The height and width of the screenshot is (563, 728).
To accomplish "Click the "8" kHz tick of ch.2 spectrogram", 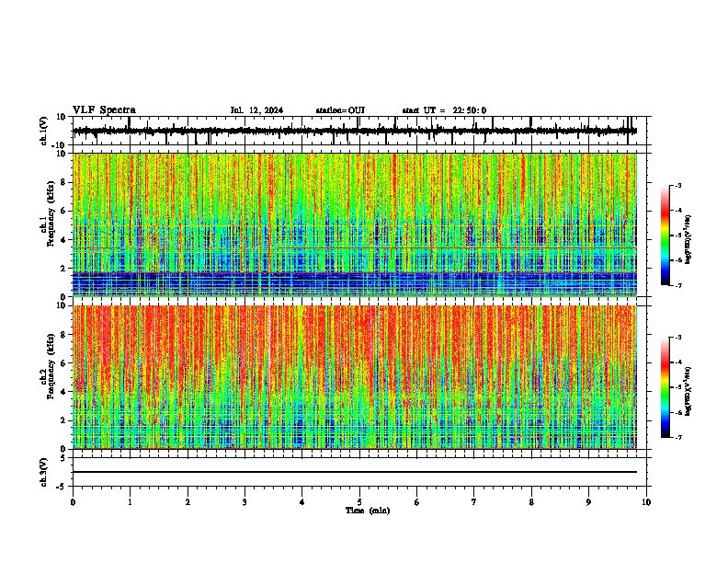I will 64,335.
